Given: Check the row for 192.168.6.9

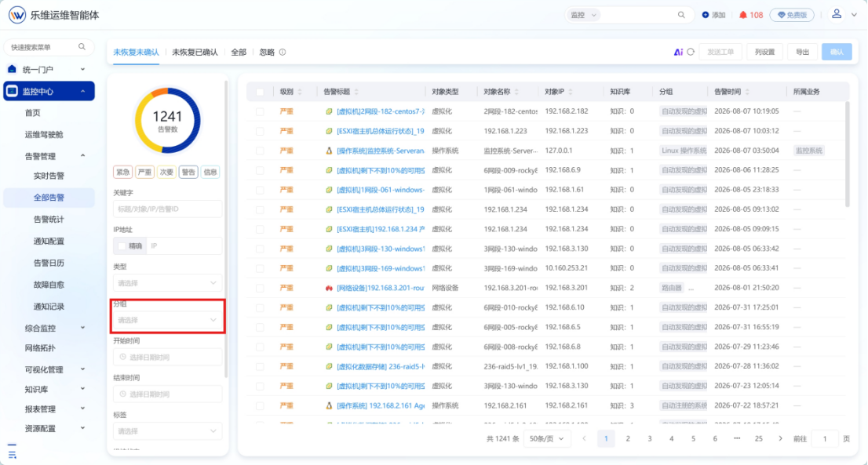Looking at the screenshot, I should click(261, 170).
